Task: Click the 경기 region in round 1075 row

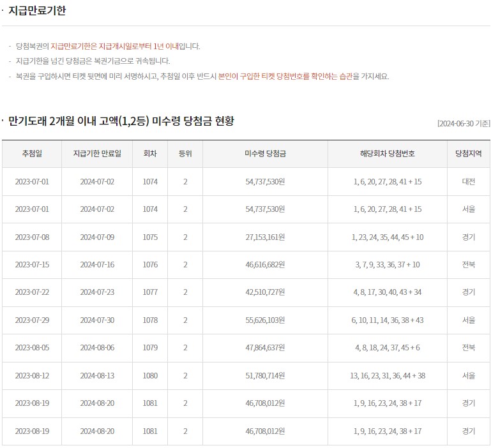Action: coord(469,237)
